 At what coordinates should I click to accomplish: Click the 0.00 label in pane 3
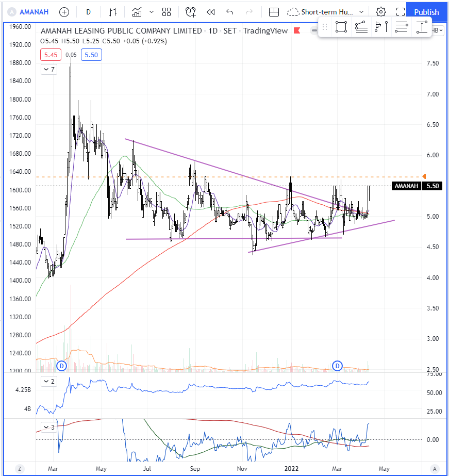click(x=433, y=439)
